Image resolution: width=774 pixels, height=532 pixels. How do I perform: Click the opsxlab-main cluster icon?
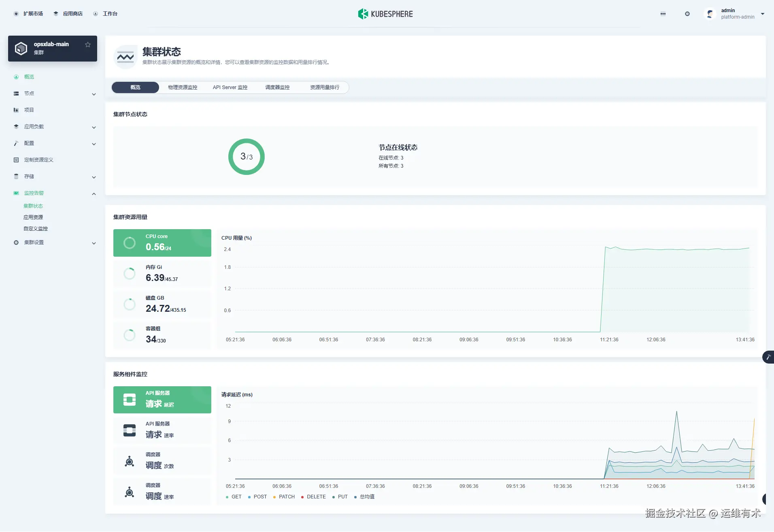pyautogui.click(x=21, y=48)
